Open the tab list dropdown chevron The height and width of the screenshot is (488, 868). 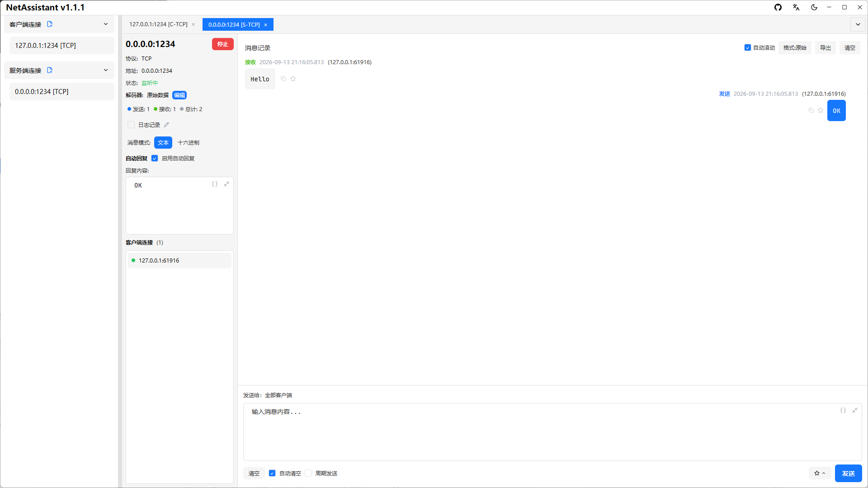pos(858,24)
